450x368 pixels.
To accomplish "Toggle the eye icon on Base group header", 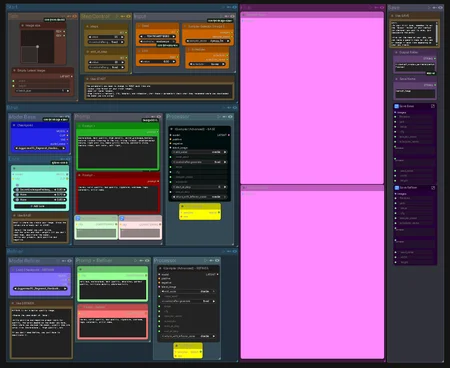I will (235, 108).
